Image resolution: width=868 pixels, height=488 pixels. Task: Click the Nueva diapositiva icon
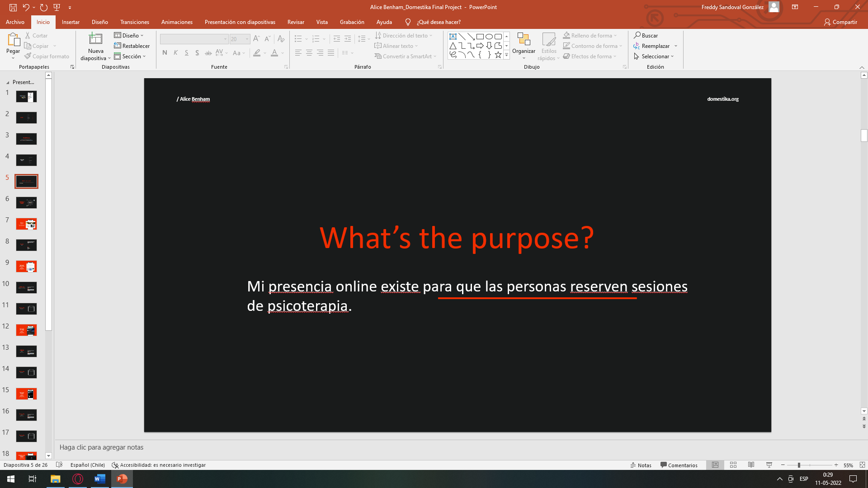tap(95, 39)
